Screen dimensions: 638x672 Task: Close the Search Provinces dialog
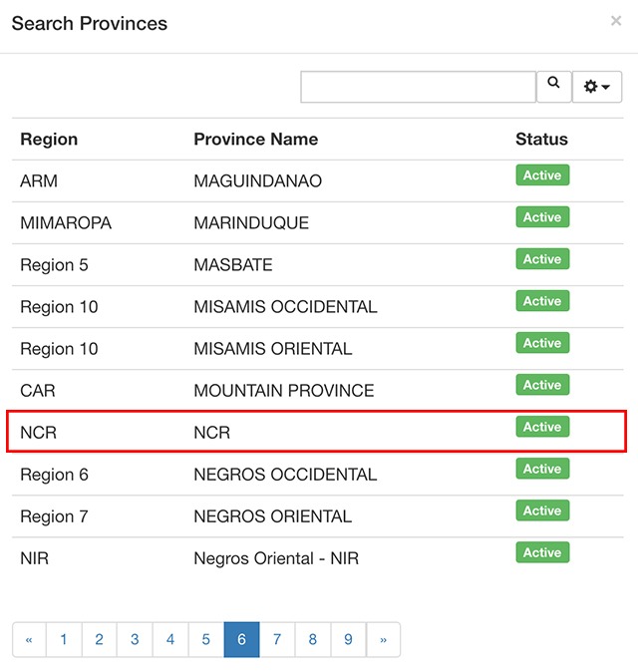point(616,21)
